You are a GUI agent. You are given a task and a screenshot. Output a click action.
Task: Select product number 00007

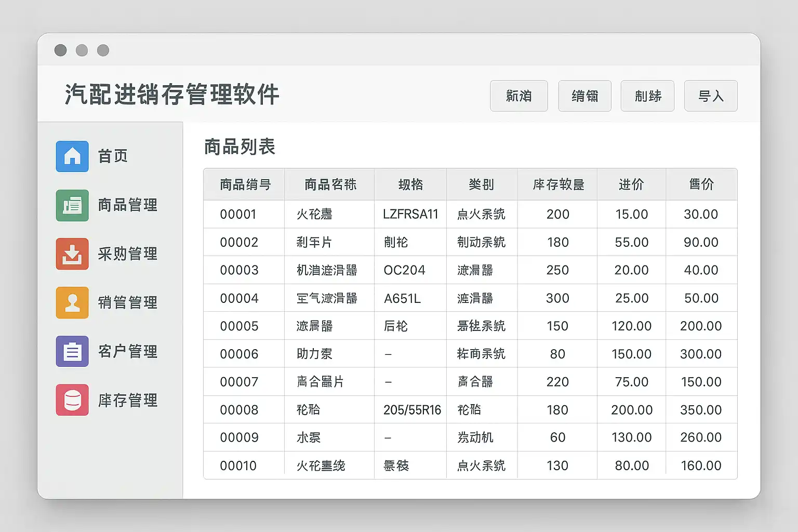tap(239, 382)
